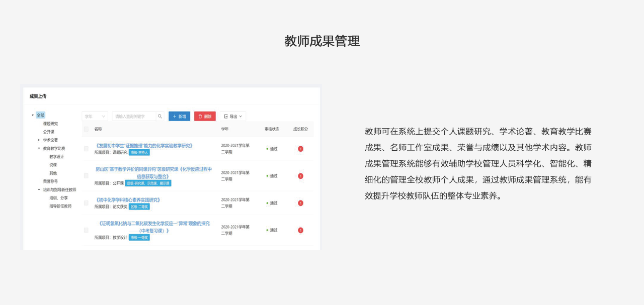Viewport: 644px width, 305px height.
Task: Open 《初中化学学科核心素养实践研究》 link
Action: pos(128,200)
